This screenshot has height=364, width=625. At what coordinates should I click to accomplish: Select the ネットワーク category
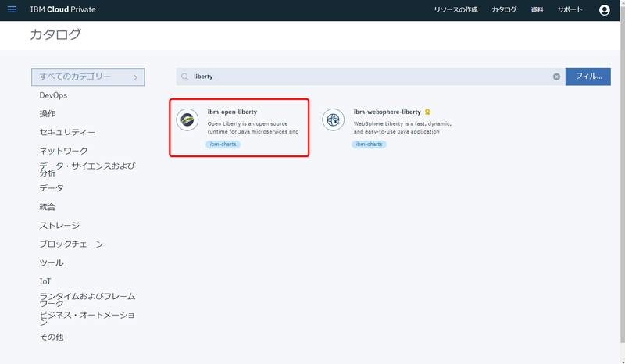tap(63, 151)
